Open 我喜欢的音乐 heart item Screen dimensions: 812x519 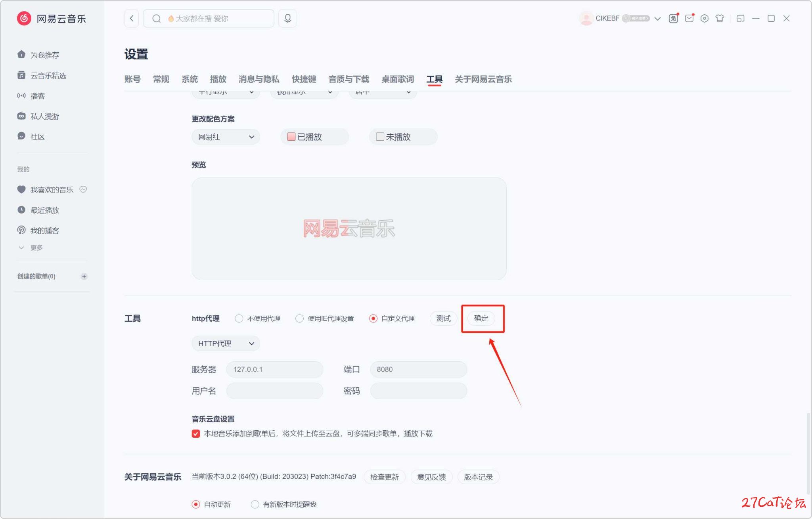45,190
